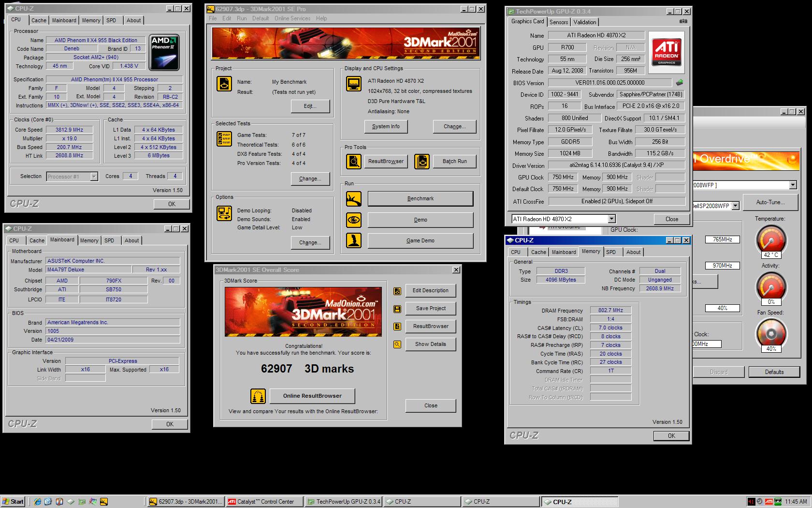812x508 pixels.
Task: Click Close button in GPU-Z
Action: tap(672, 219)
